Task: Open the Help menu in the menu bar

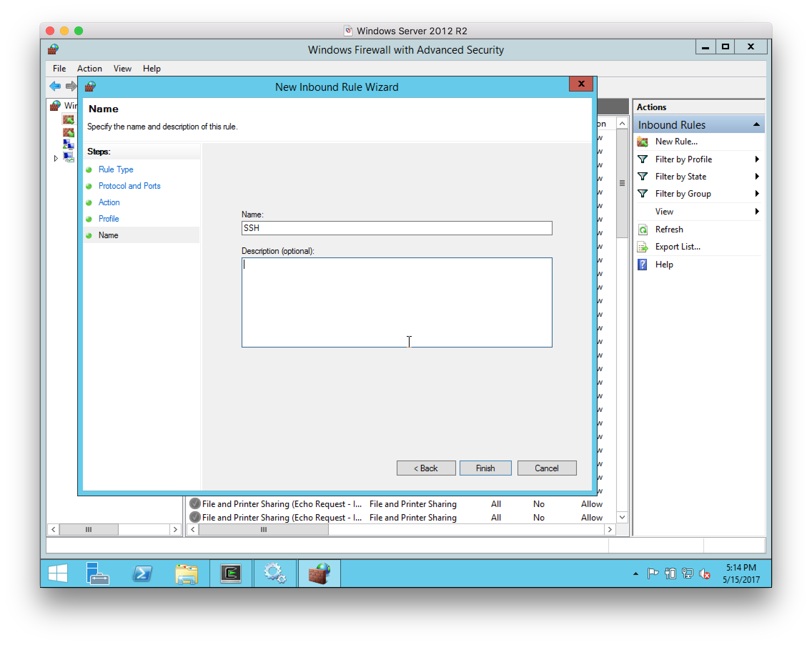Action: pos(152,69)
